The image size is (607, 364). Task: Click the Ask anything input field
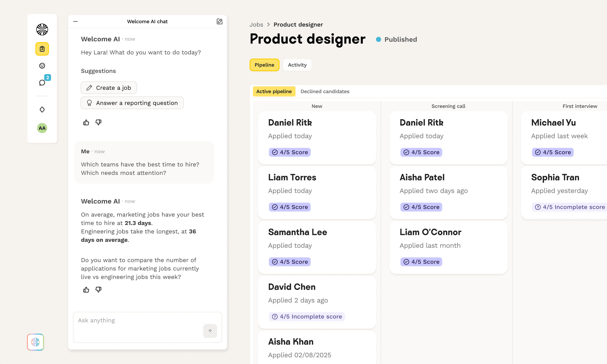(137, 320)
